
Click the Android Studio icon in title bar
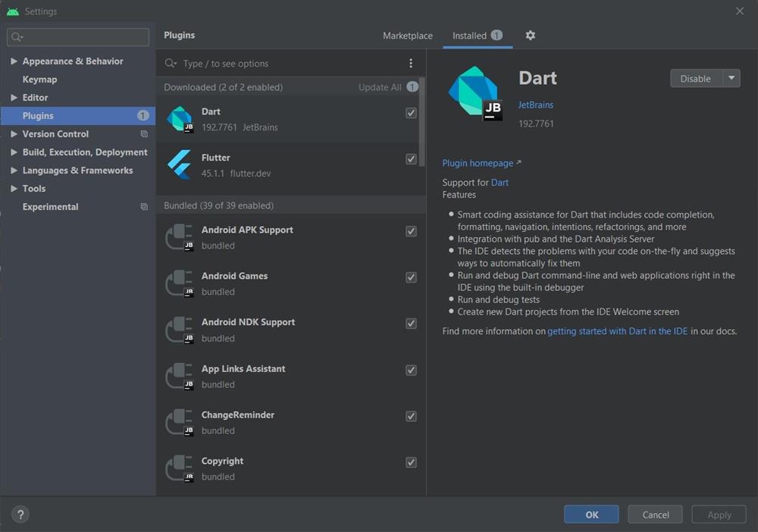point(13,11)
